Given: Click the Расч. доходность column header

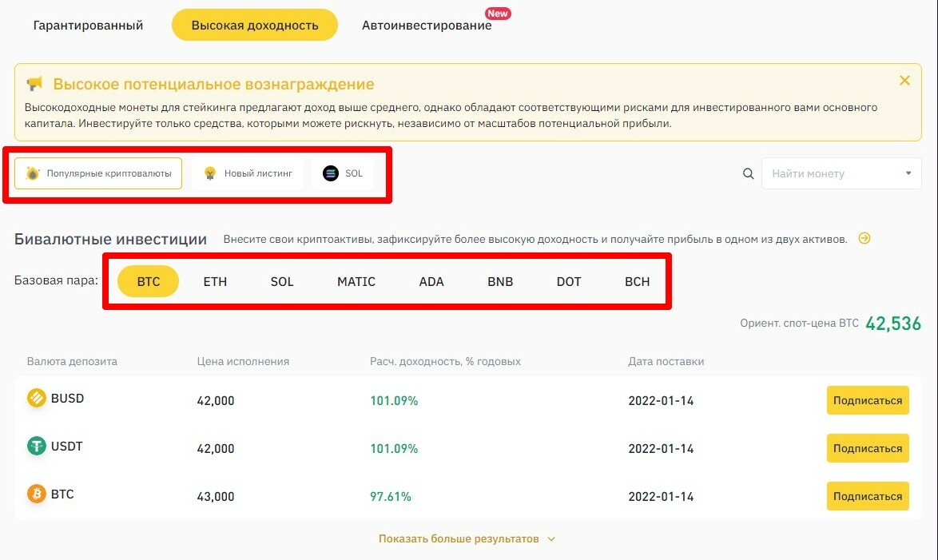Looking at the screenshot, I should (x=445, y=361).
